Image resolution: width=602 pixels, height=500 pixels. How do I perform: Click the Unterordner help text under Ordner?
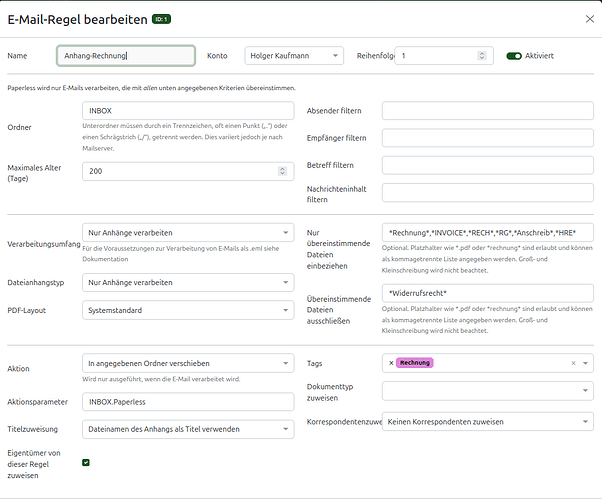(x=185, y=137)
